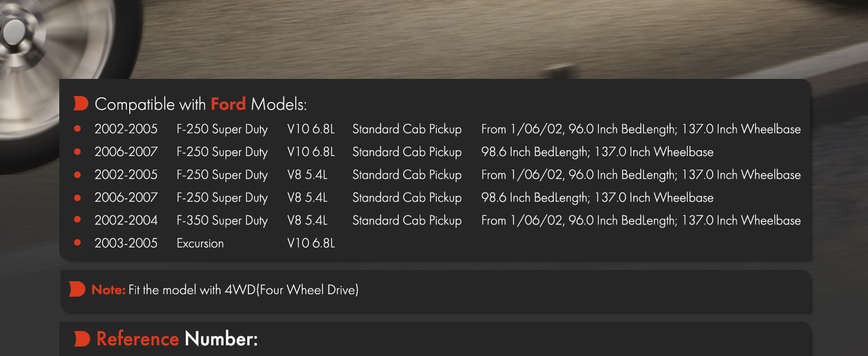Click the 4WD(Four Wheel Drive) note text
The height and width of the screenshot is (356, 868).
click(292, 290)
